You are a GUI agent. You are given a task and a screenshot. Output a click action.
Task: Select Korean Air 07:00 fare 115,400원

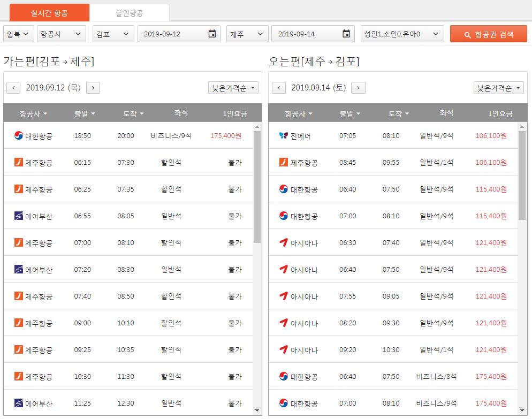pos(491,216)
